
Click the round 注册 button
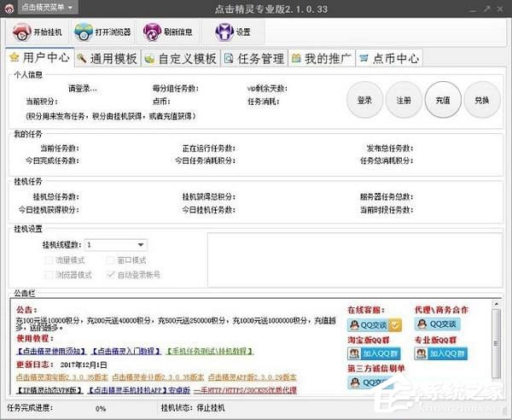point(404,100)
